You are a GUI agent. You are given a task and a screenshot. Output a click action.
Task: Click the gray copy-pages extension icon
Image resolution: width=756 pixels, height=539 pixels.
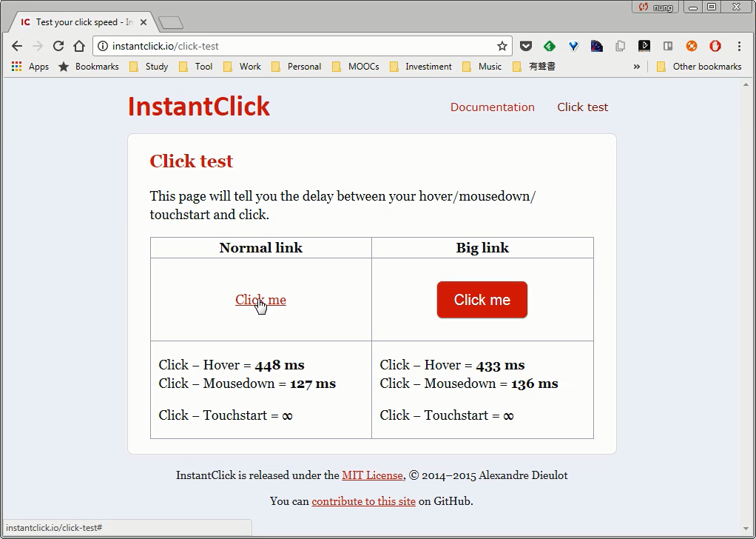621,47
